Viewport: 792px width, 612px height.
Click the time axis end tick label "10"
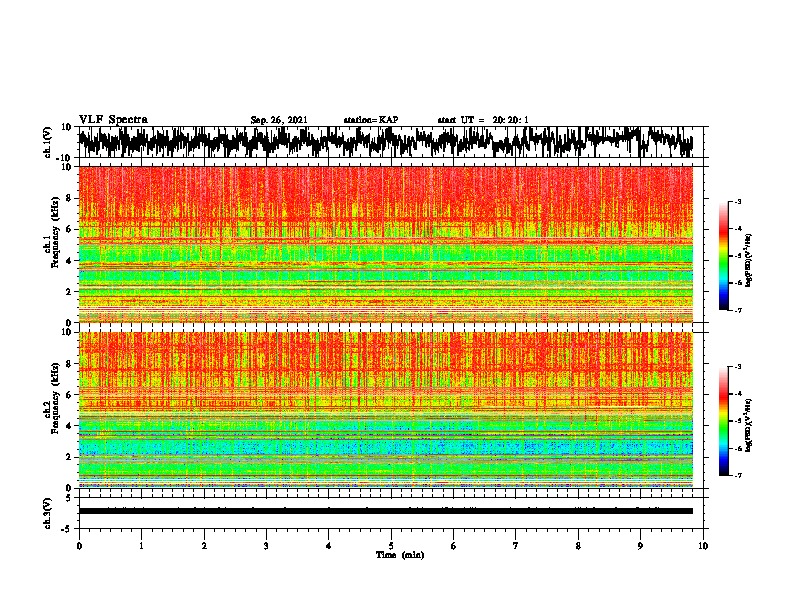coord(703,546)
